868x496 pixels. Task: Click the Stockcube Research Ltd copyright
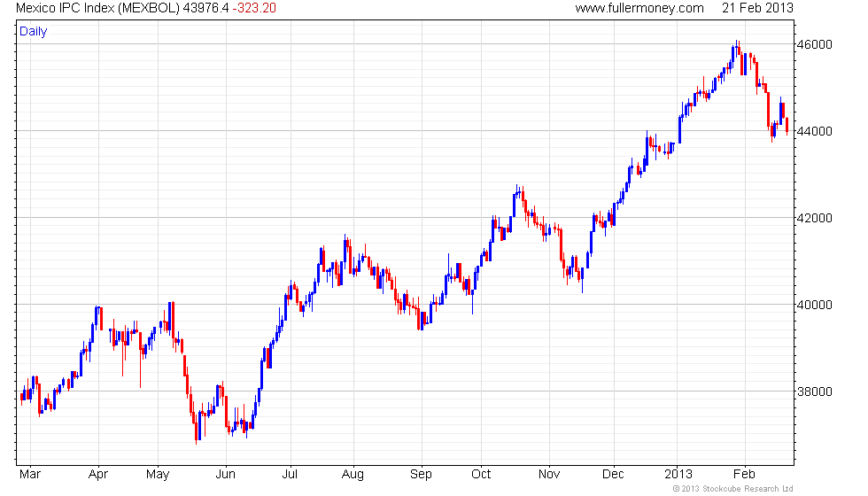733,489
